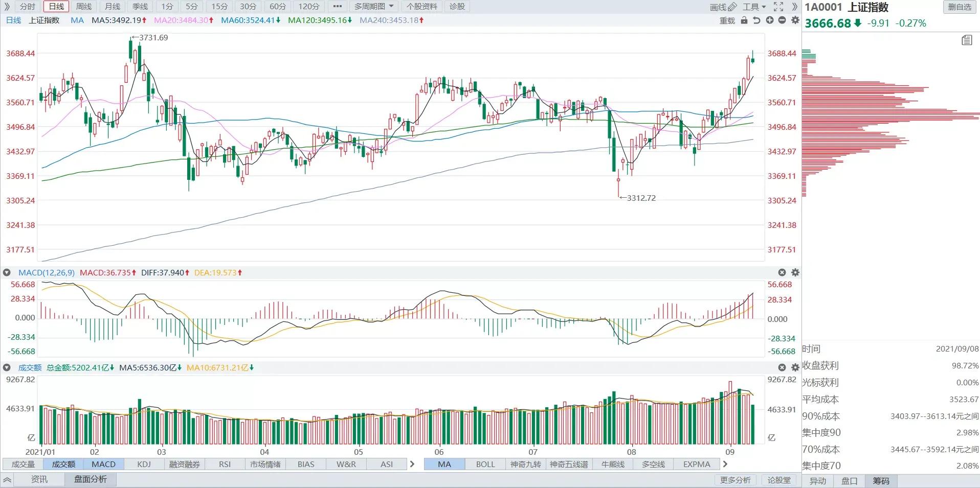Open 成交额 panel settings gear
This screenshot has height=488, width=980.
[x=795, y=367]
